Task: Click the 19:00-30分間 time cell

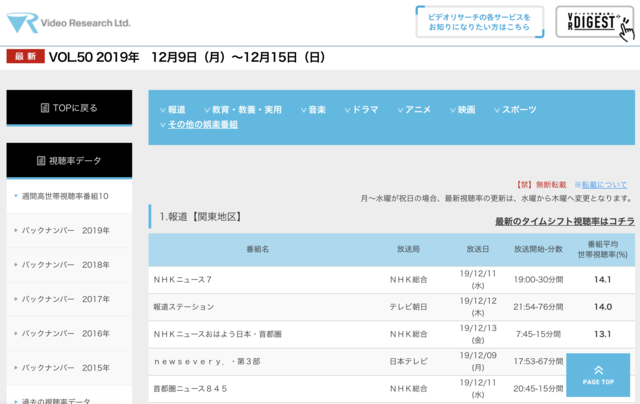Action: click(538, 280)
